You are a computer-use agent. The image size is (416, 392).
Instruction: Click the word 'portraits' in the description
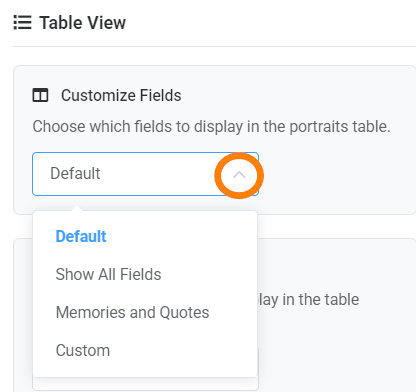click(311, 127)
